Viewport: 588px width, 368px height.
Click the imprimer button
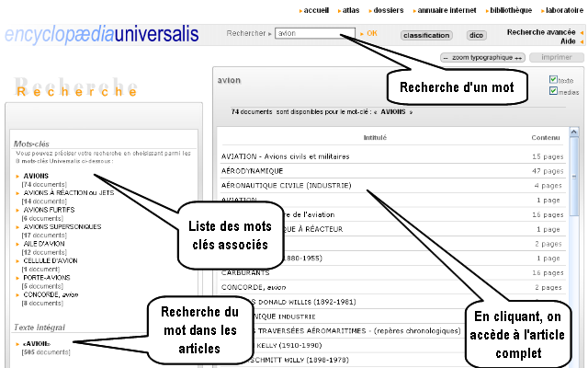[557, 57]
